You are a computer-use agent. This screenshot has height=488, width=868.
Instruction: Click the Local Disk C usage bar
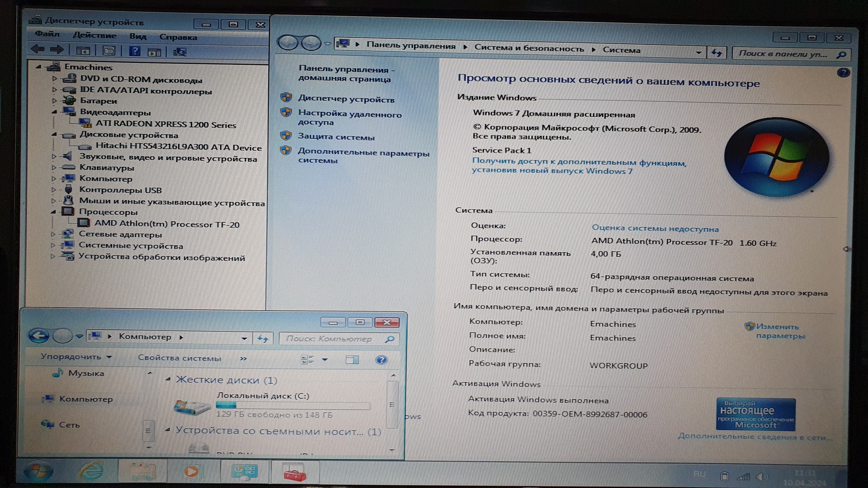point(293,405)
